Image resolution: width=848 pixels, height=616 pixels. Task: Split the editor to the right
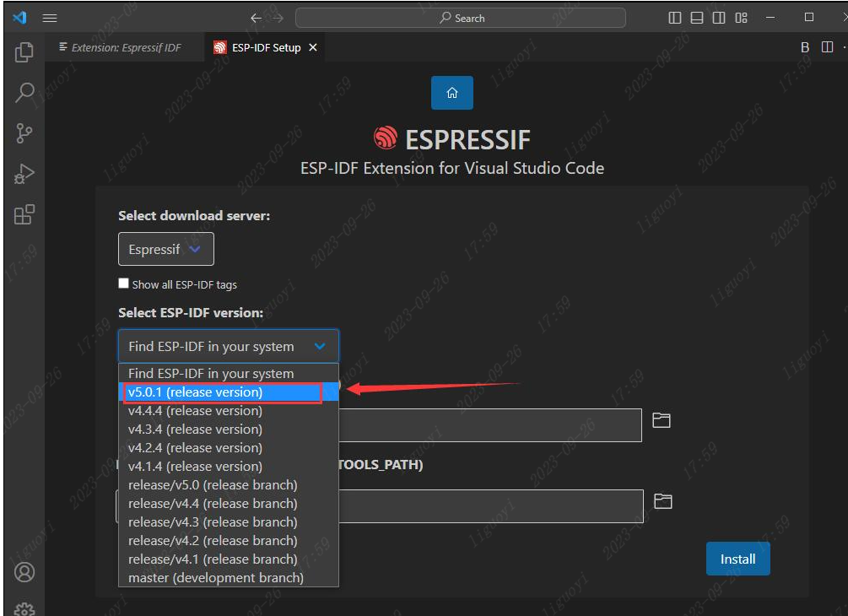click(828, 47)
